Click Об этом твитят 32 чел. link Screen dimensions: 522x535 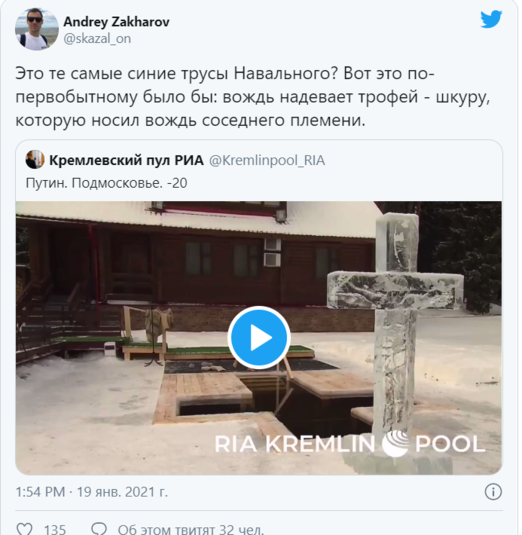[x=191, y=529]
